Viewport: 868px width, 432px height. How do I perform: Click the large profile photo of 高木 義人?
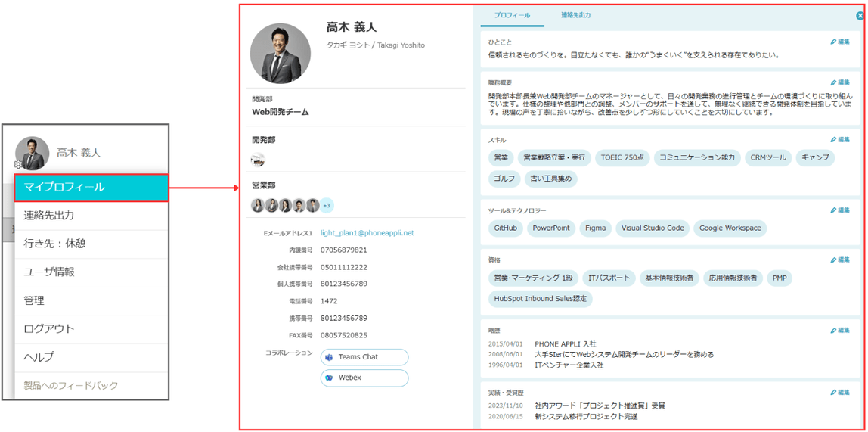(x=280, y=53)
